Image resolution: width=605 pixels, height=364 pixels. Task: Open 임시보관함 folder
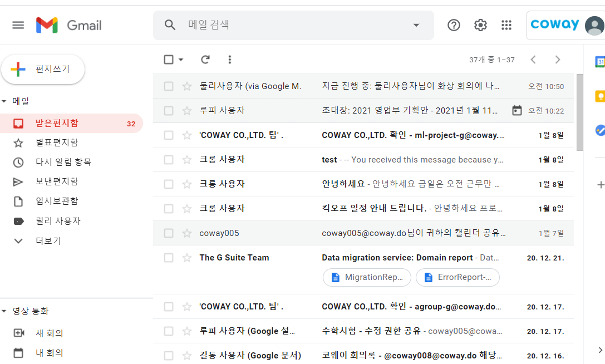[x=71, y=201]
